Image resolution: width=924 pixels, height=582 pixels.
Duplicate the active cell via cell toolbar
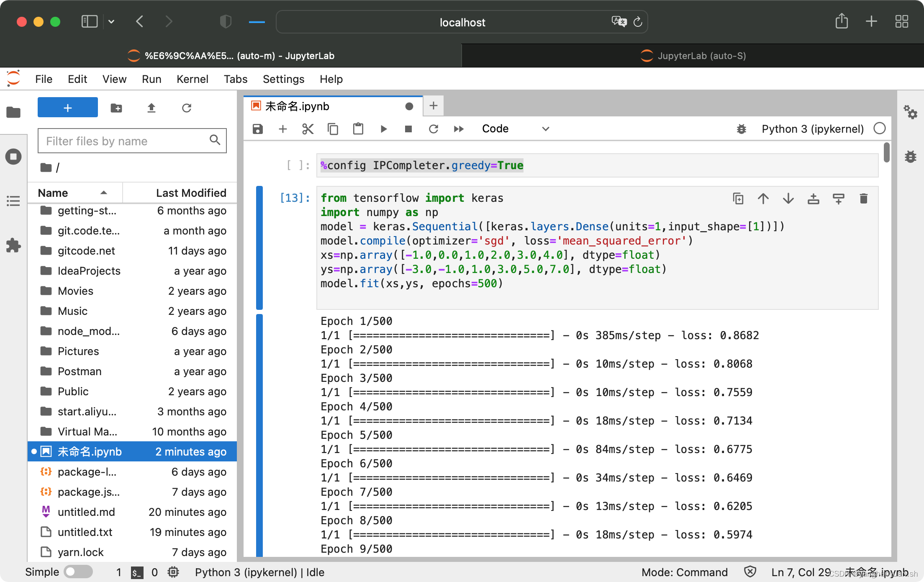coord(738,198)
